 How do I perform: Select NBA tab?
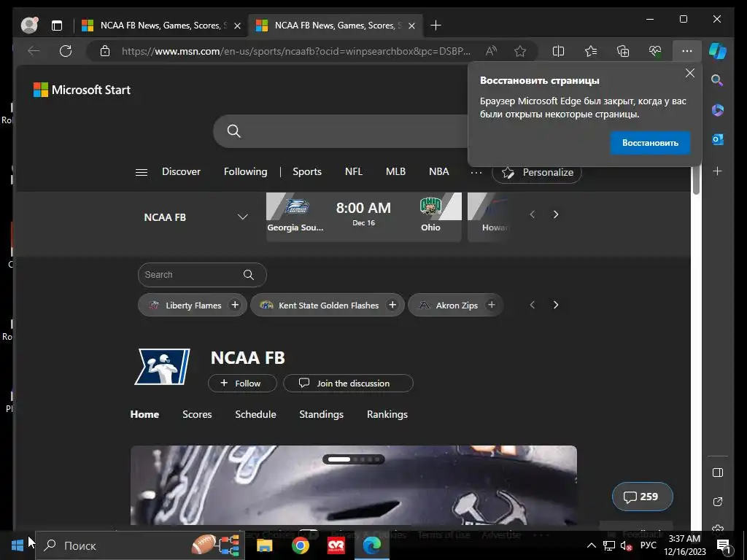pos(438,171)
